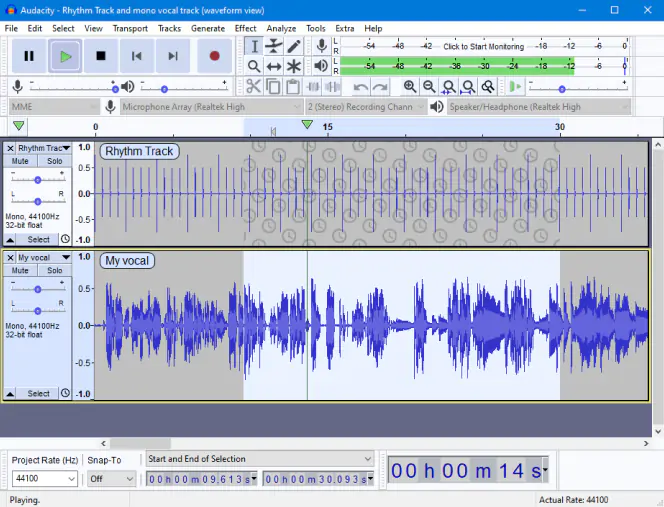
Task: Collapse the My vocal track with arrow
Action: (10, 394)
